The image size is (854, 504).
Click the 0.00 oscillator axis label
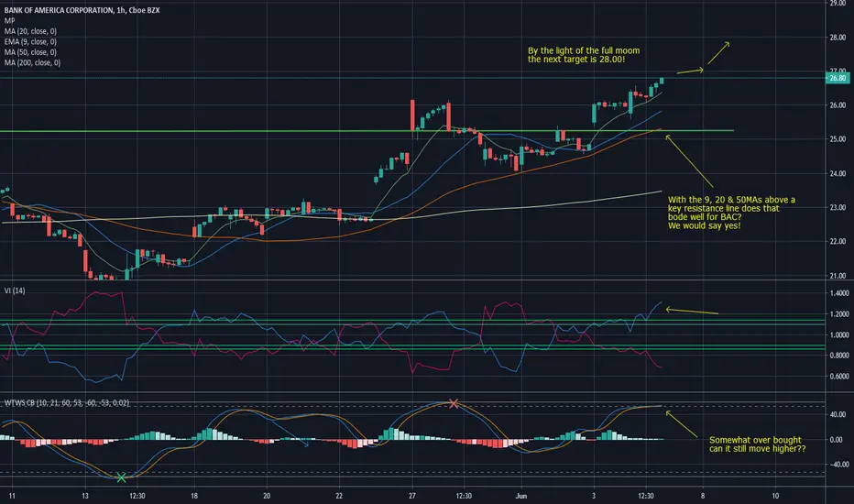tap(838, 440)
